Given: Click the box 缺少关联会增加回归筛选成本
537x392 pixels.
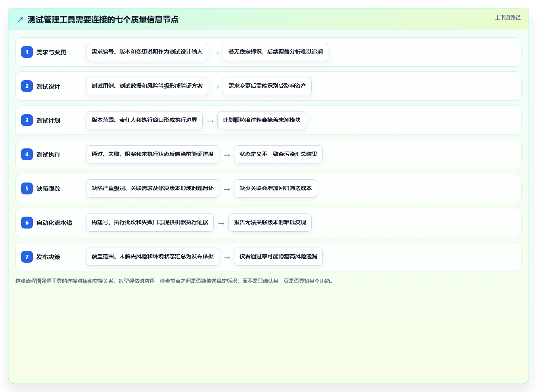Looking at the screenshot, I should 276,188.
